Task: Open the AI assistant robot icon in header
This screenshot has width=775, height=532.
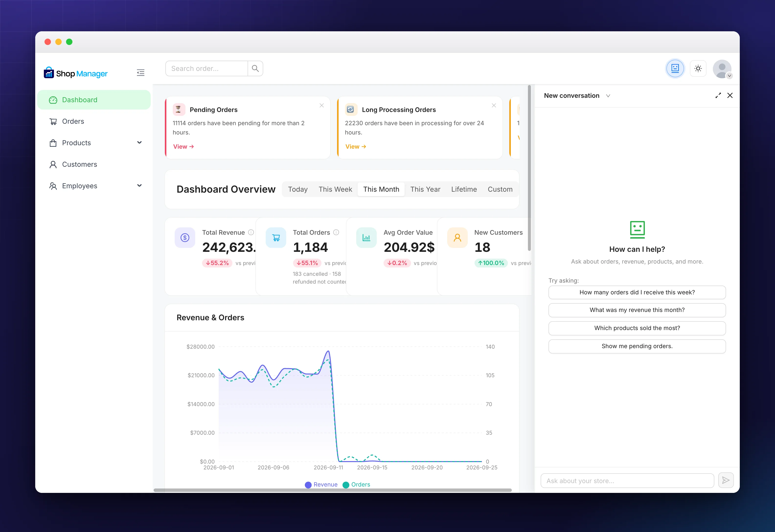Action: click(675, 69)
